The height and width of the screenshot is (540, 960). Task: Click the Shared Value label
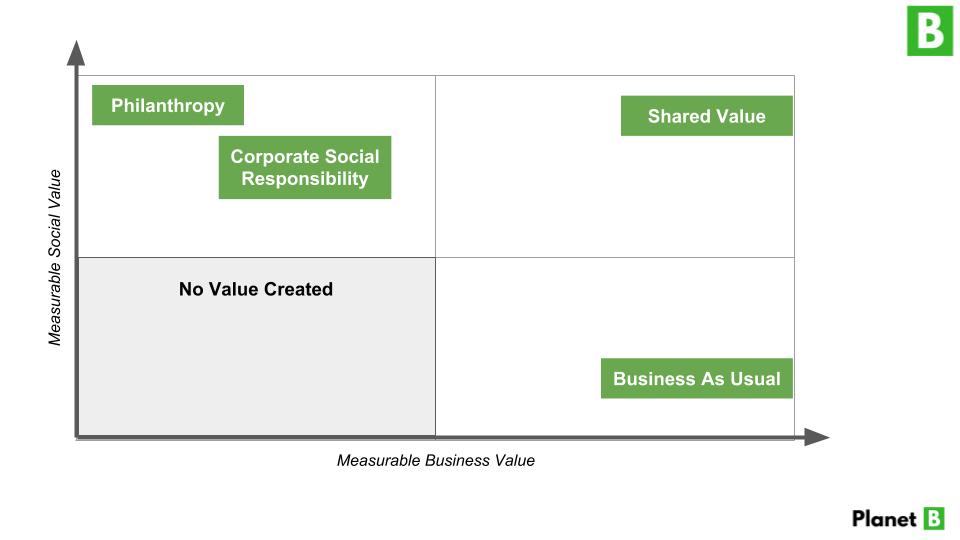coord(706,116)
